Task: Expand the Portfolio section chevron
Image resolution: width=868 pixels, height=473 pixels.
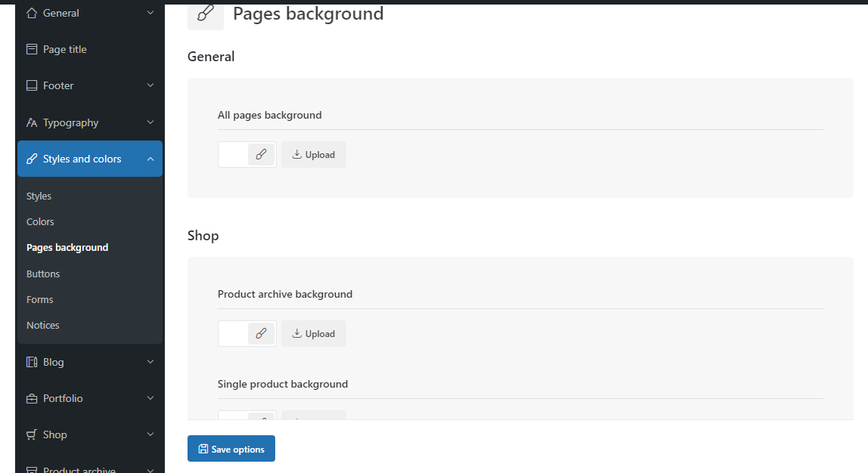Action: pyautogui.click(x=150, y=398)
